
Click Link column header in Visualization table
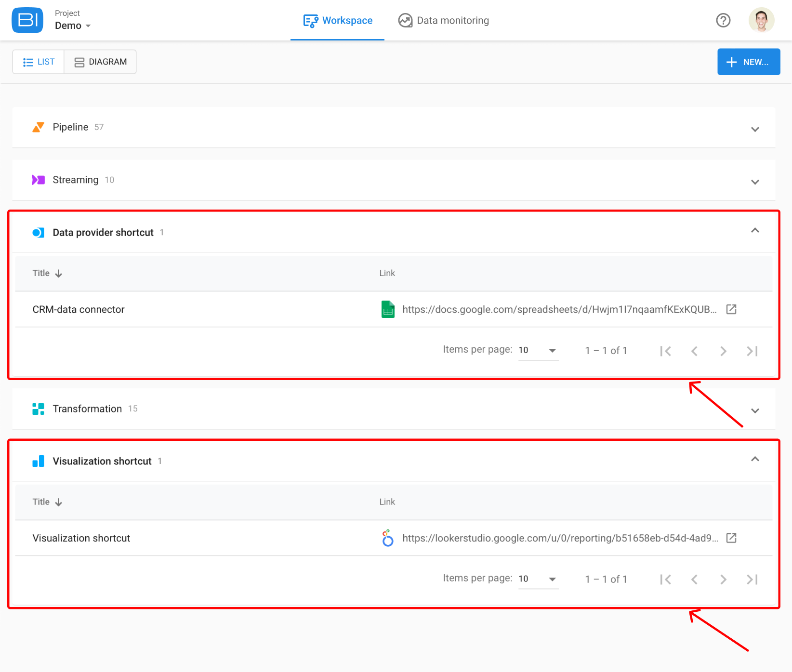387,502
